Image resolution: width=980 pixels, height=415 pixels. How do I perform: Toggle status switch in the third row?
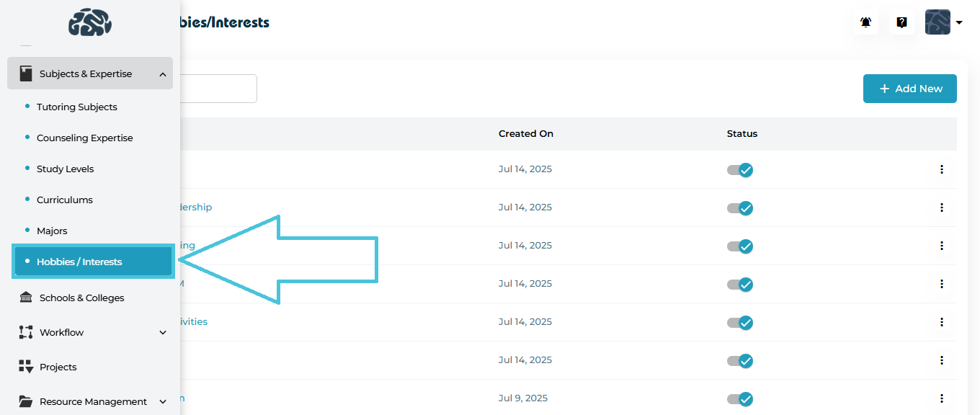(740, 246)
